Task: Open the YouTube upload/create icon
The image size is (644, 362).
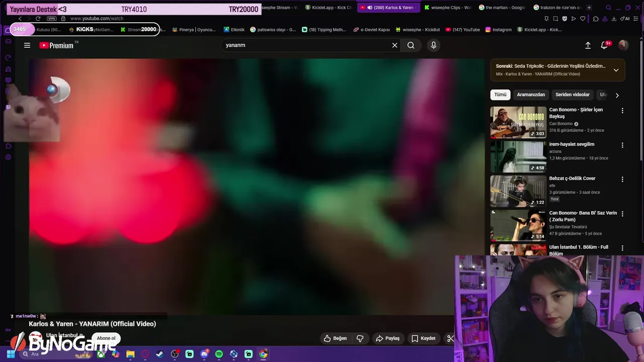Action: [588, 45]
